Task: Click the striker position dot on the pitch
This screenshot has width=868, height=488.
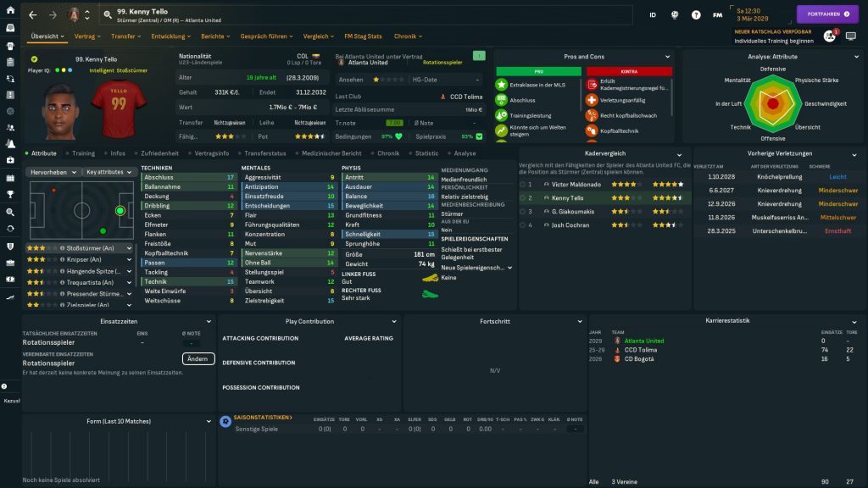Action: pyautogui.click(x=120, y=210)
